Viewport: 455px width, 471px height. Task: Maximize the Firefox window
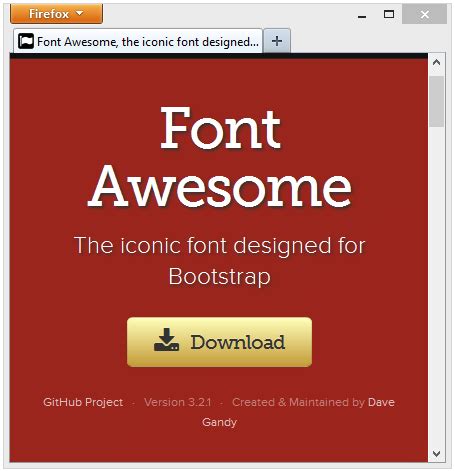coord(389,14)
